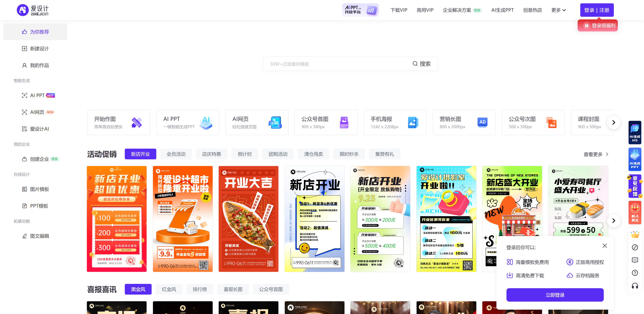Select the 会员活动 tab
Image resolution: width=644 pixels, height=314 pixels.
click(x=176, y=154)
